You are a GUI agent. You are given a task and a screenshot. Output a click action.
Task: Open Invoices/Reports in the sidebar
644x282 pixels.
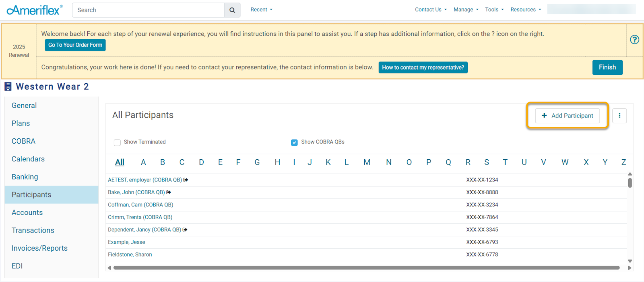click(52, 248)
